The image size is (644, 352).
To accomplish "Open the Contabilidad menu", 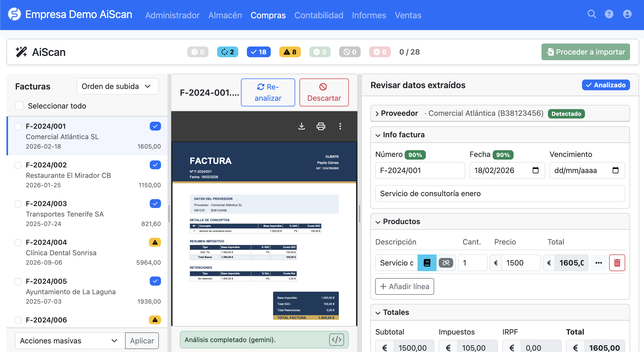I will pyautogui.click(x=319, y=15).
